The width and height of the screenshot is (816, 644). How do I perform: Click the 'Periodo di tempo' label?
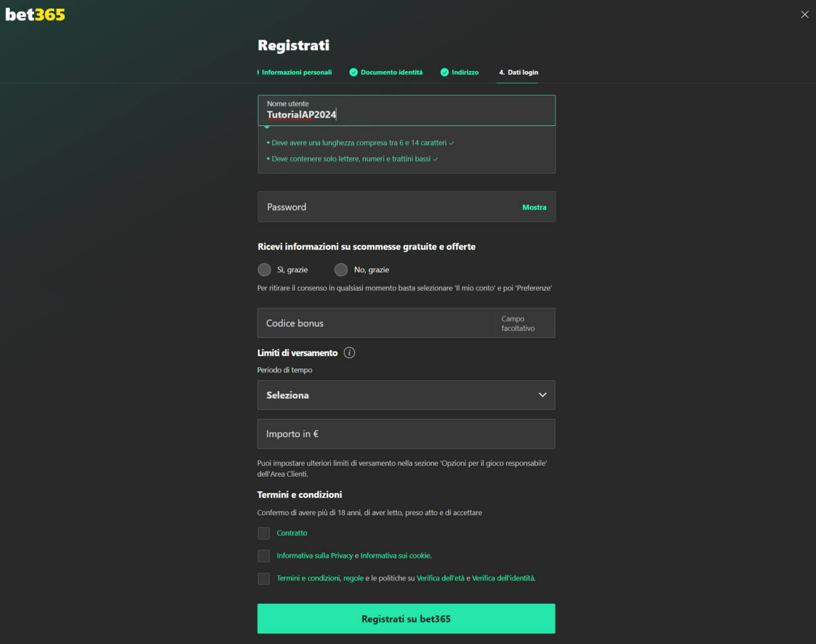click(x=285, y=370)
